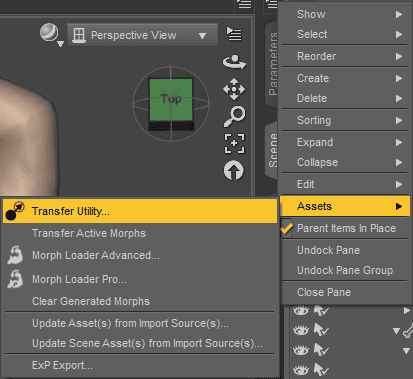Activate the zoom magnifier tool
413x379 pixels.
click(234, 116)
